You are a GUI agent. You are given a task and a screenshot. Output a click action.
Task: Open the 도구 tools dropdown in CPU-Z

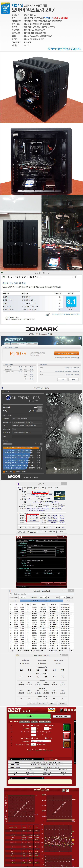tap(42, 532)
